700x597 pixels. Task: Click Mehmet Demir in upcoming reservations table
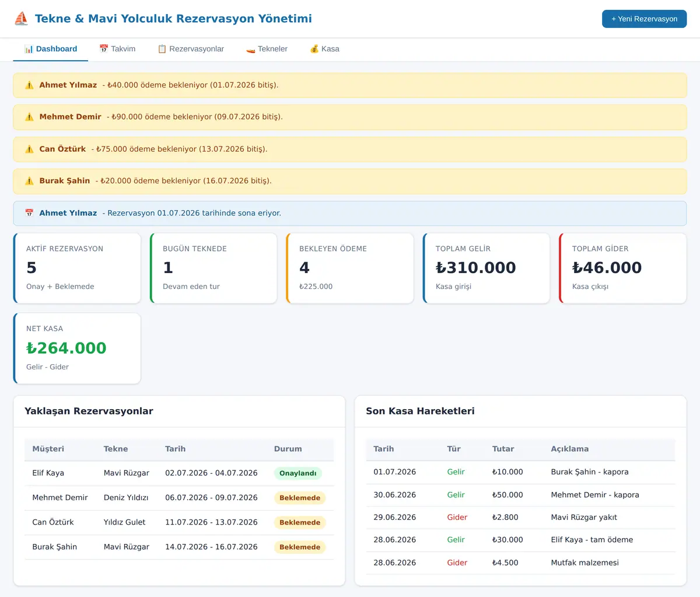[60, 498]
